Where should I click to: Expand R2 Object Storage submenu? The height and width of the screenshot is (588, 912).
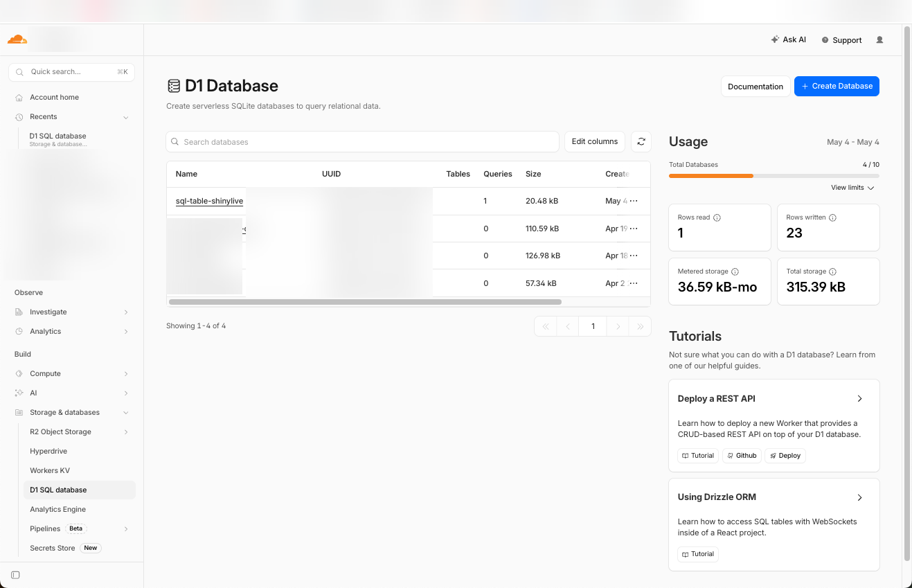[126, 432]
